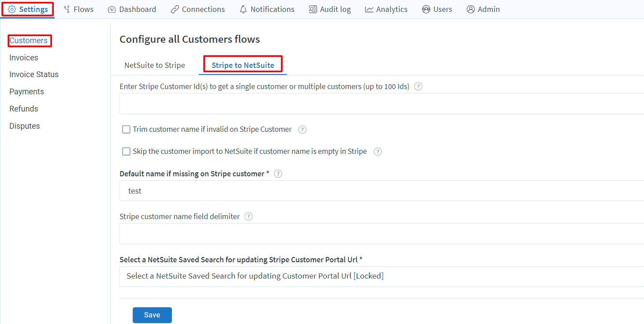Focus the Stripe Customer Id(s) input field
Viewport: 644px width, 324px height.
382,104
